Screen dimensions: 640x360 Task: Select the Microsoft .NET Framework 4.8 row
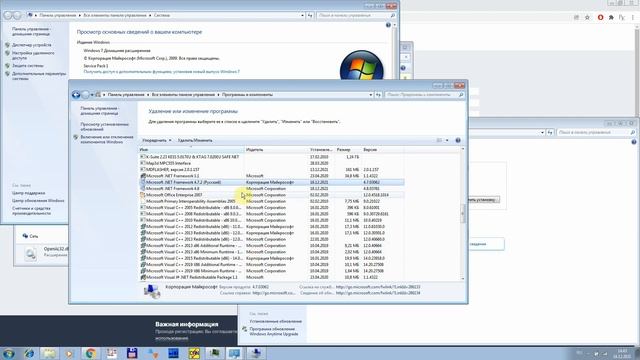[x=271, y=189]
